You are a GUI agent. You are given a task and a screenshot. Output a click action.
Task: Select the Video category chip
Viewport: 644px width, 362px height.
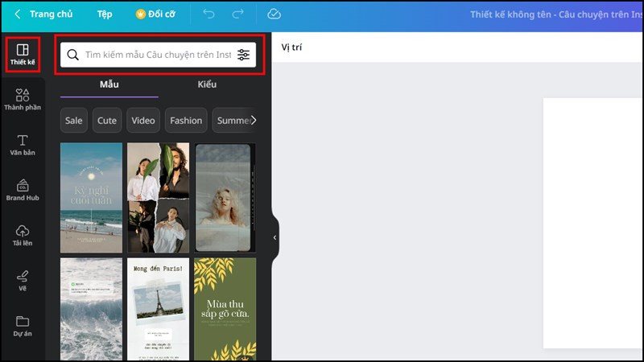(143, 120)
